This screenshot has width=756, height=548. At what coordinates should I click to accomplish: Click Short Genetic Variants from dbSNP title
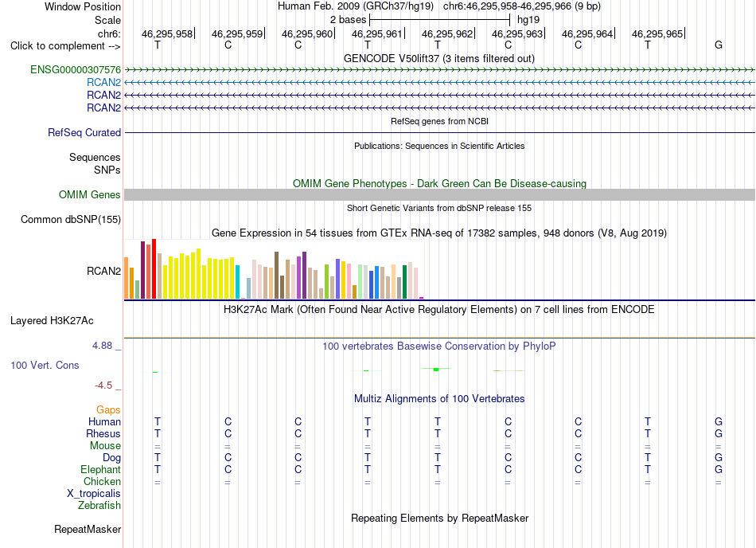coord(439,208)
